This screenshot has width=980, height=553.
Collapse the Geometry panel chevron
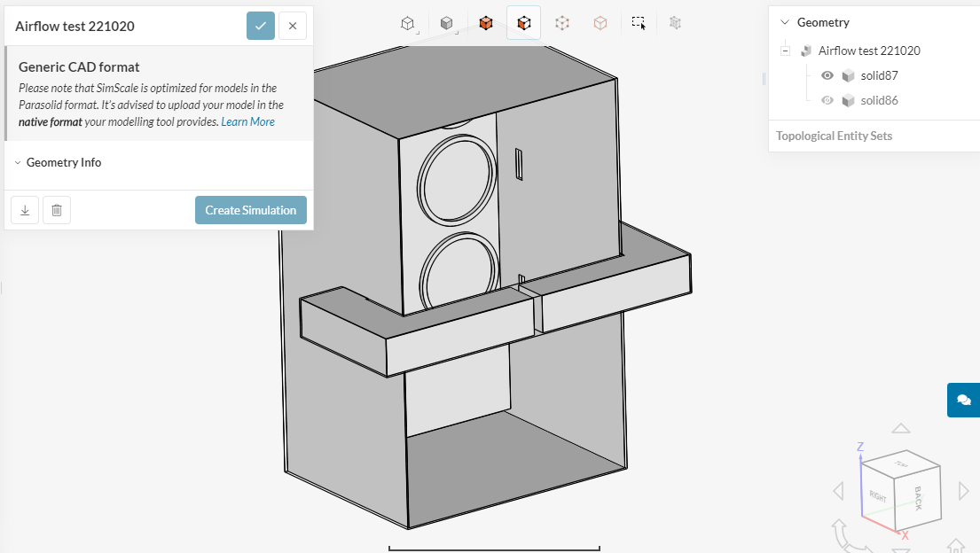click(784, 22)
